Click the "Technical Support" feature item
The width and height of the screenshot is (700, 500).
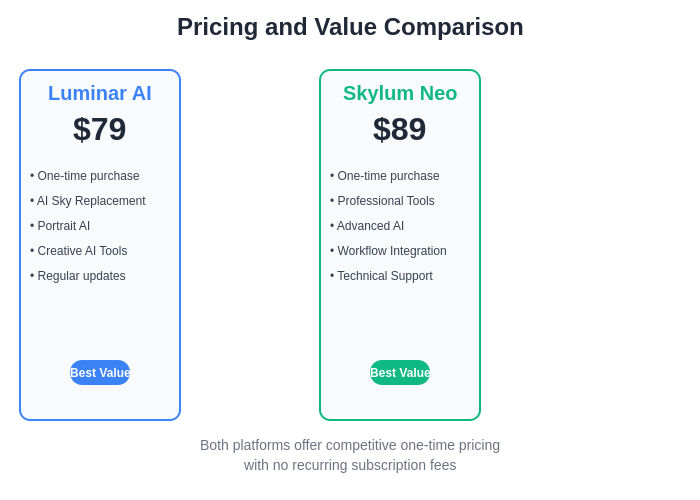tap(382, 276)
